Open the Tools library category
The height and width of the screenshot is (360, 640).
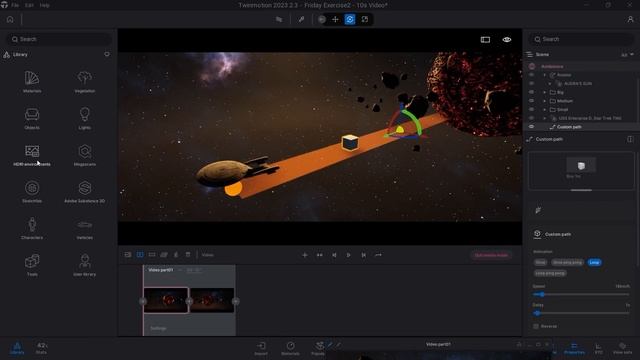32,265
